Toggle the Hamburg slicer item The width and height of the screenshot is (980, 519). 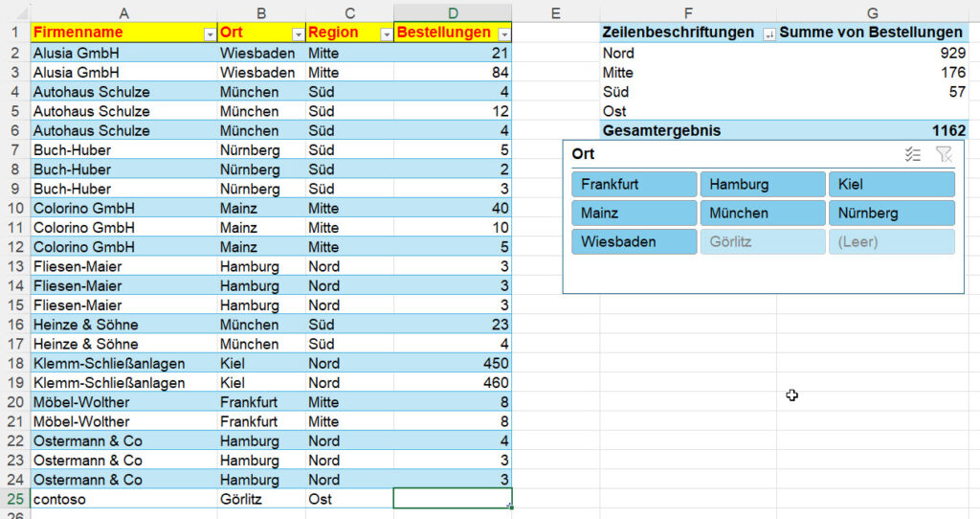[x=762, y=185]
